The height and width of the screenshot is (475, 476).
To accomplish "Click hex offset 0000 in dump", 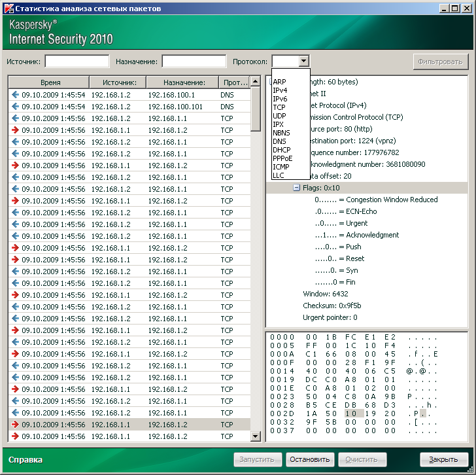I will 282,337.
